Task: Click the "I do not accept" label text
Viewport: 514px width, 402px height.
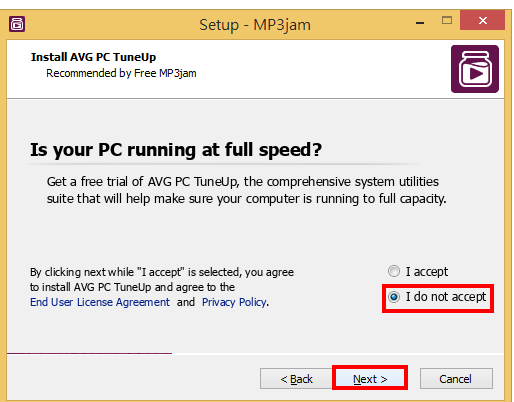Action: (x=446, y=297)
